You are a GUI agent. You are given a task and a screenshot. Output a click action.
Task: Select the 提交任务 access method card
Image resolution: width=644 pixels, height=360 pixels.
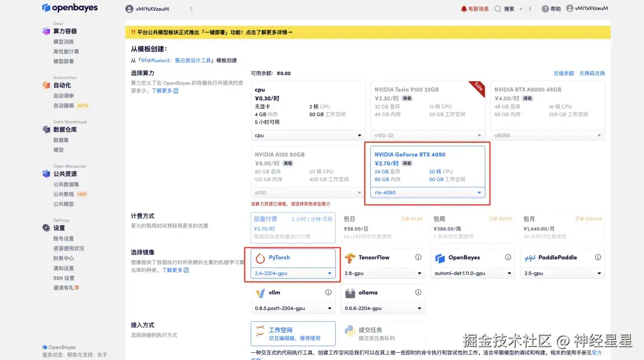383,334
